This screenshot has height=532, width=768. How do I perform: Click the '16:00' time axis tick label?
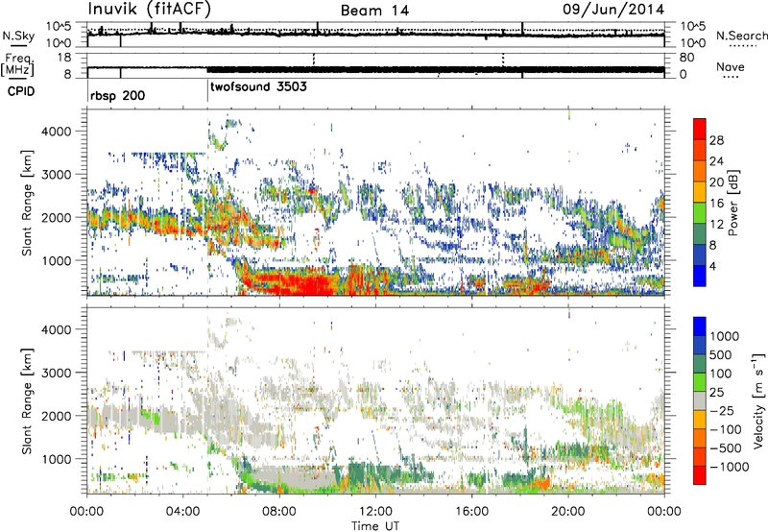471,512
